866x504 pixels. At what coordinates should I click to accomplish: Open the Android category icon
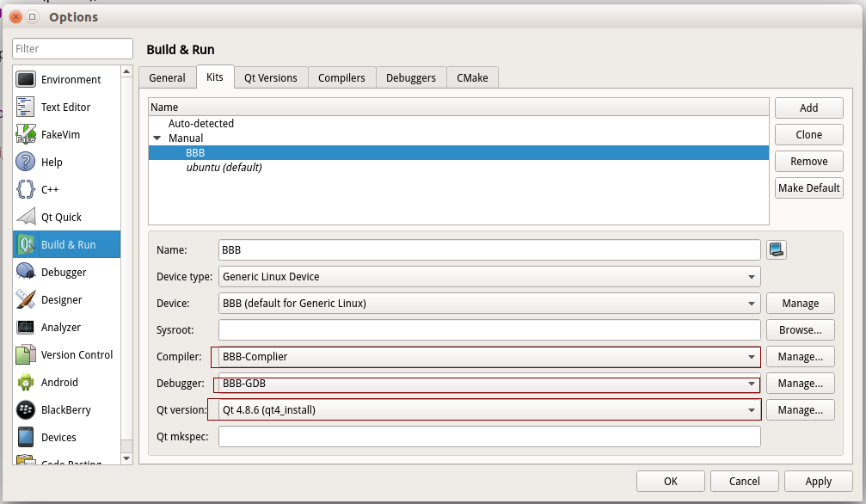[26, 382]
